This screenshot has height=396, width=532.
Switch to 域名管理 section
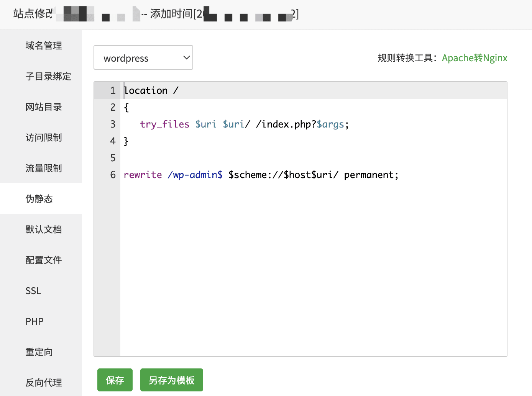(43, 46)
